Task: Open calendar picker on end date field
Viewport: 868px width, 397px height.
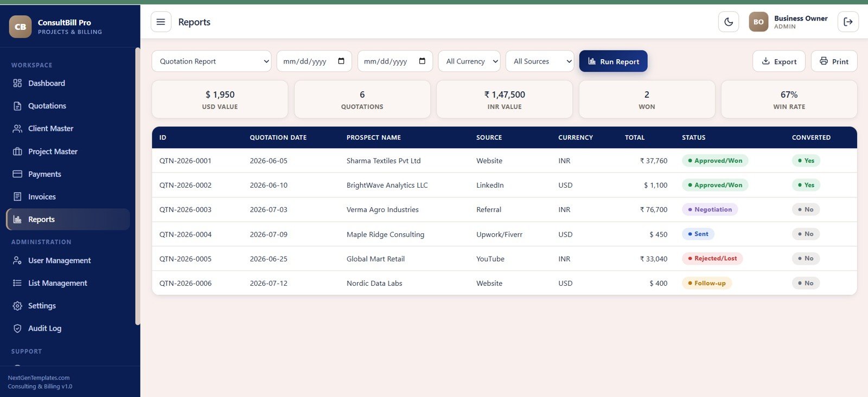Action: click(422, 61)
